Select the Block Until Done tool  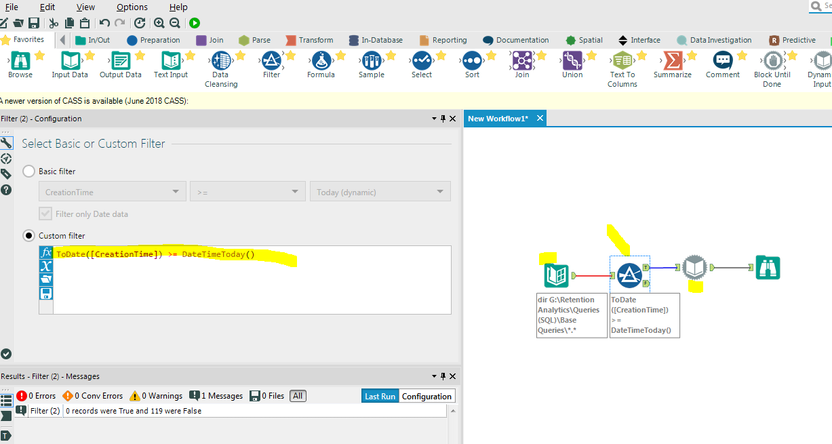pos(773,69)
